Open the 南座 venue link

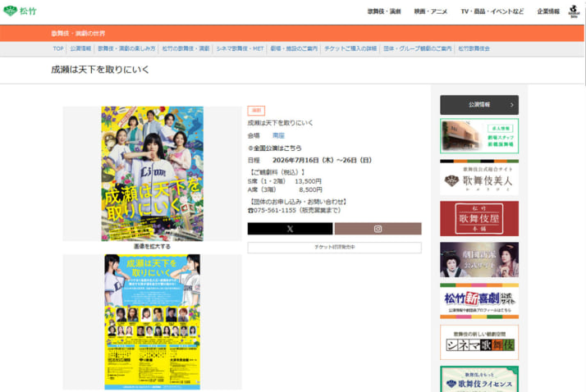pyautogui.click(x=278, y=135)
